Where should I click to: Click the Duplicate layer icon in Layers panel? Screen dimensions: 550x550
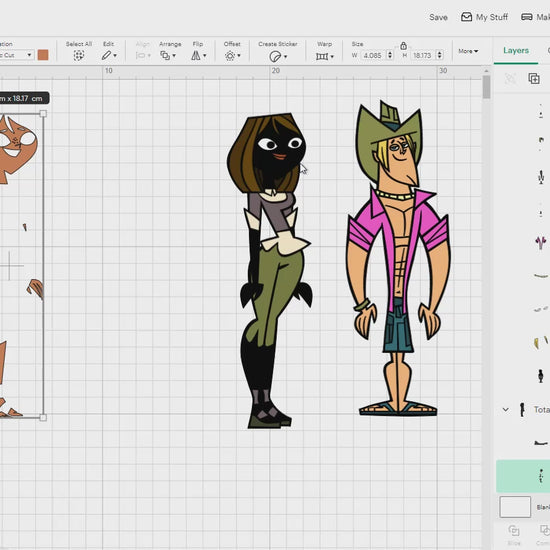pos(534,78)
